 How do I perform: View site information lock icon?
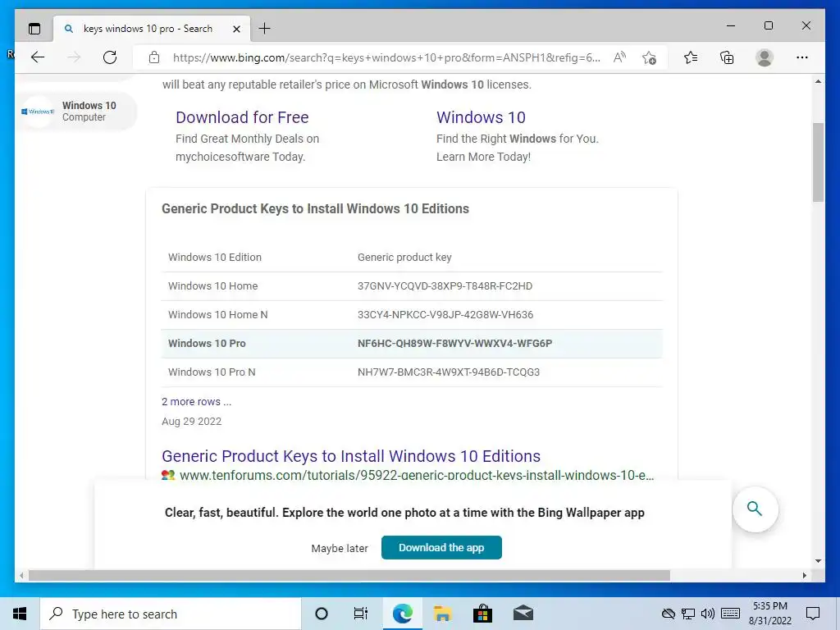point(154,57)
